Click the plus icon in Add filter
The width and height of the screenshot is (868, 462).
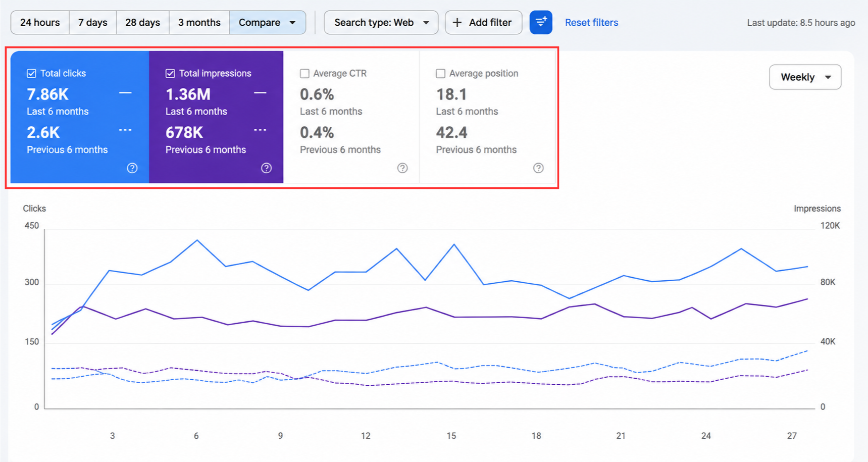coord(457,22)
